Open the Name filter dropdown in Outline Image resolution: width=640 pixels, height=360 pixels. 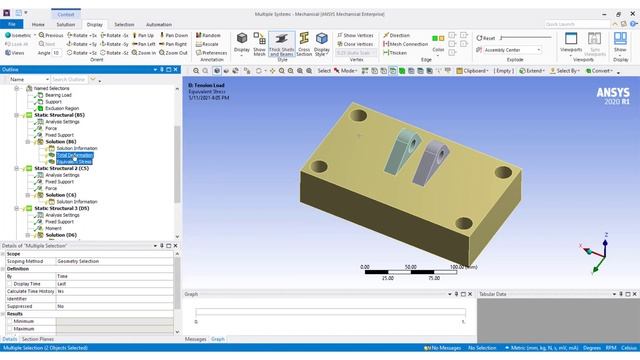(29, 79)
